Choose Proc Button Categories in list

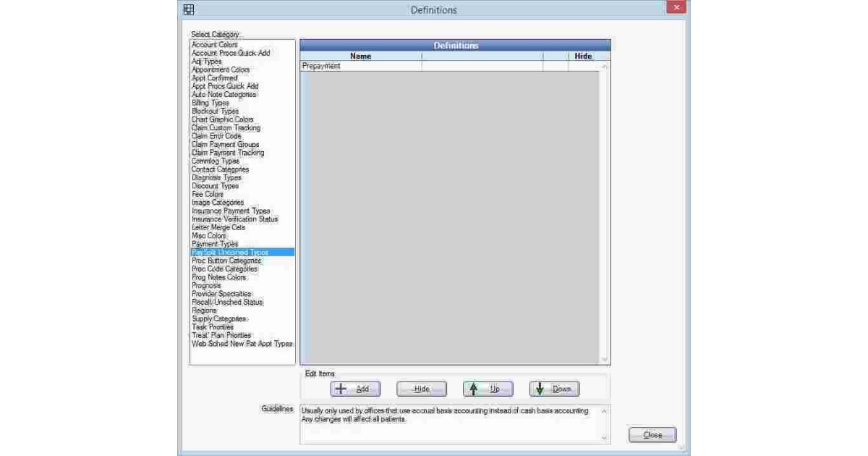(226, 261)
